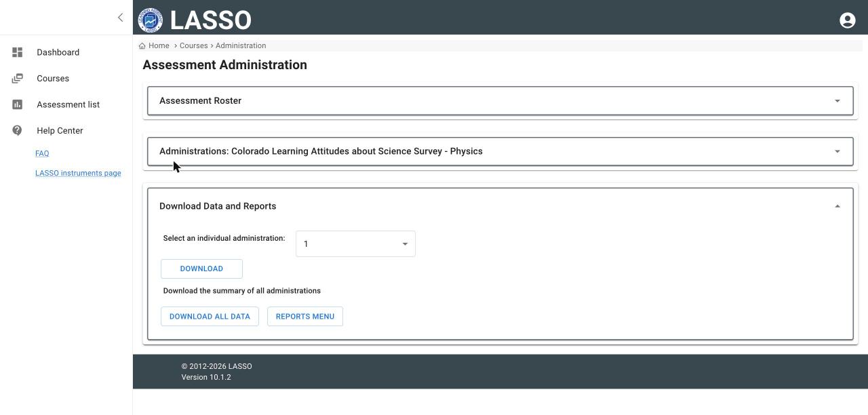This screenshot has width=868, height=415.
Task: Collapse the Download Data and Reports arrow
Action: point(837,206)
